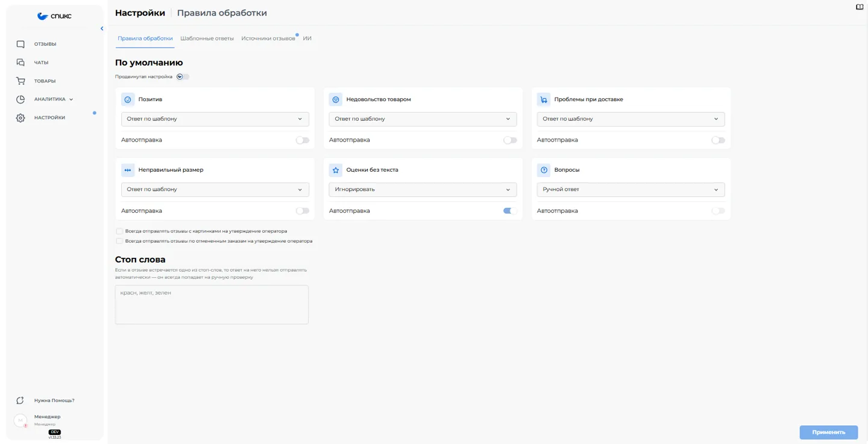This screenshot has width=868, height=444.
Task: Click the Настройки gear icon
Action: tap(20, 117)
